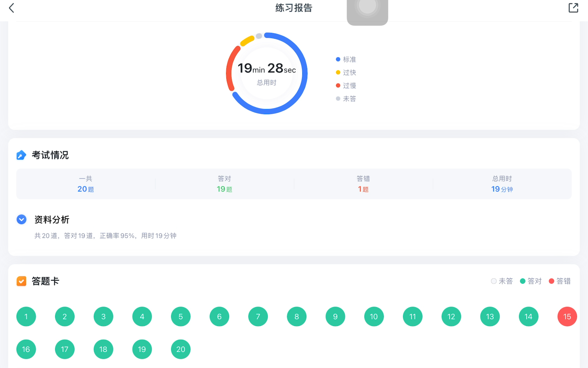Go back using the top-left arrow

point(11,8)
